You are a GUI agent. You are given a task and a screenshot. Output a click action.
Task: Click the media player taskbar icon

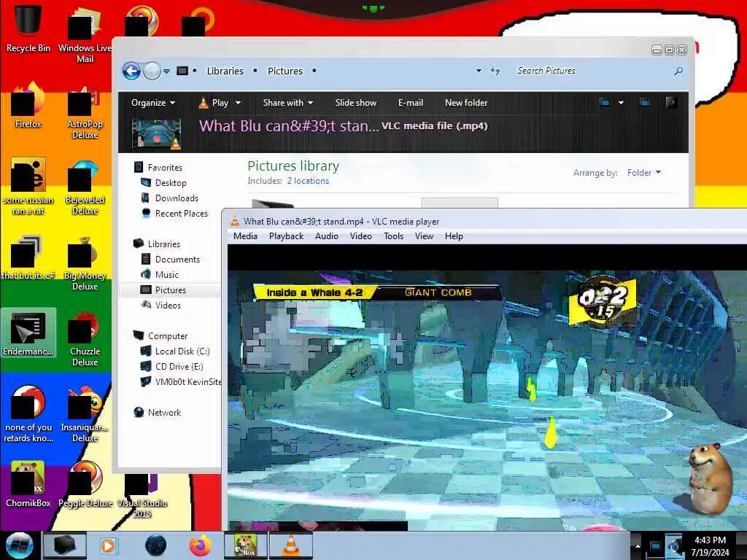(x=108, y=545)
